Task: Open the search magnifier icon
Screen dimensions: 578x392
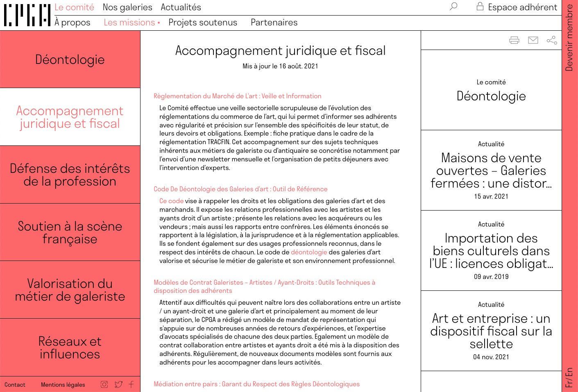Action: [453, 7]
